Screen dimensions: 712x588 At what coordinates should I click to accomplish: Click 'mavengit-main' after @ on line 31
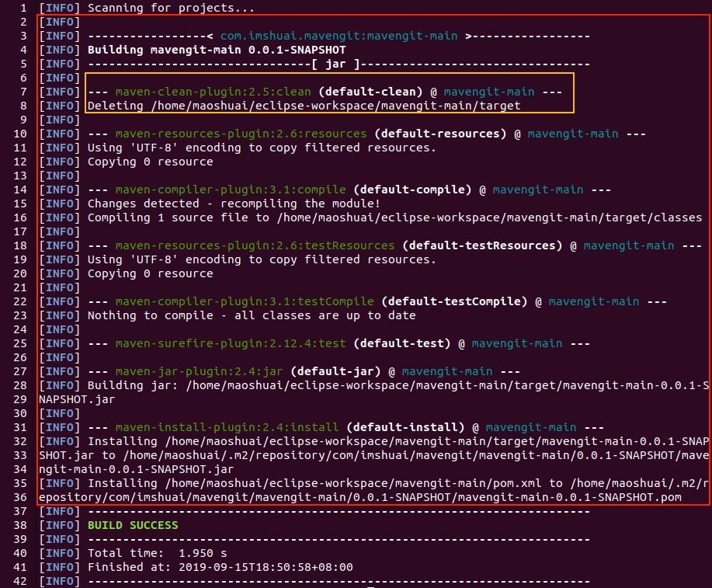pos(531,427)
